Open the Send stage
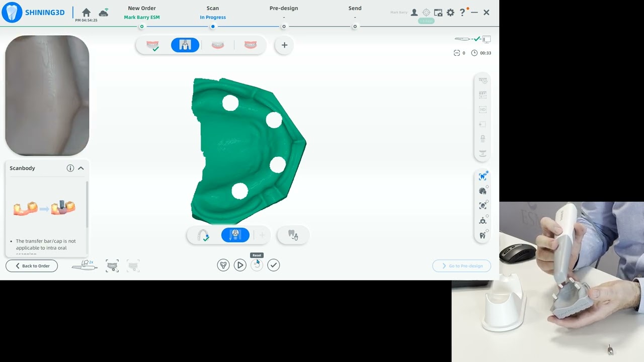Viewport: 644px width, 362px height. (x=355, y=8)
